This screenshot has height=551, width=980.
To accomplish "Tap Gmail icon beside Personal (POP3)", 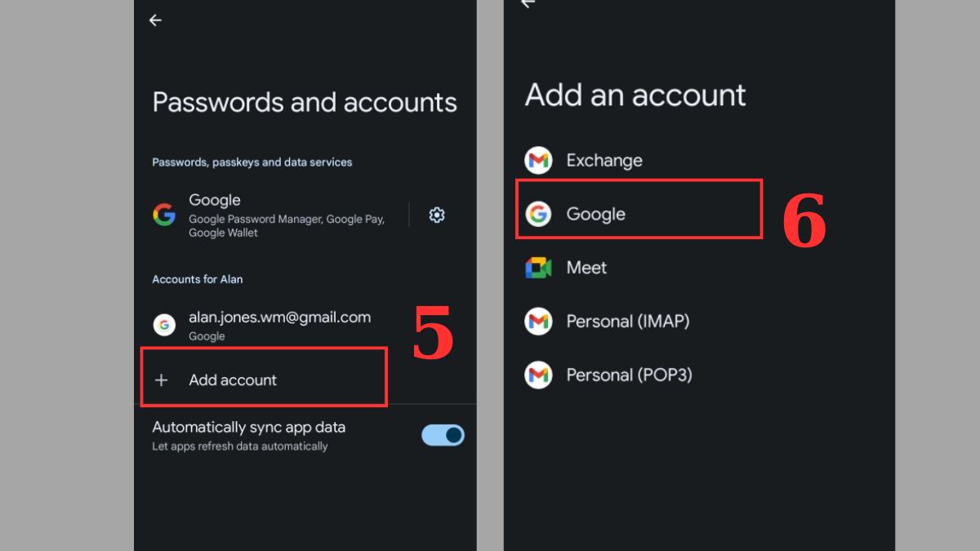I will pos(538,375).
